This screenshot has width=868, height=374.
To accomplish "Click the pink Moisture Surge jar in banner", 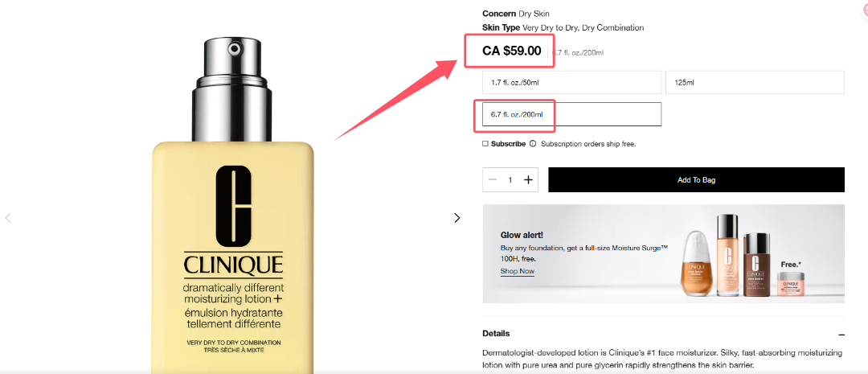I will (790, 283).
